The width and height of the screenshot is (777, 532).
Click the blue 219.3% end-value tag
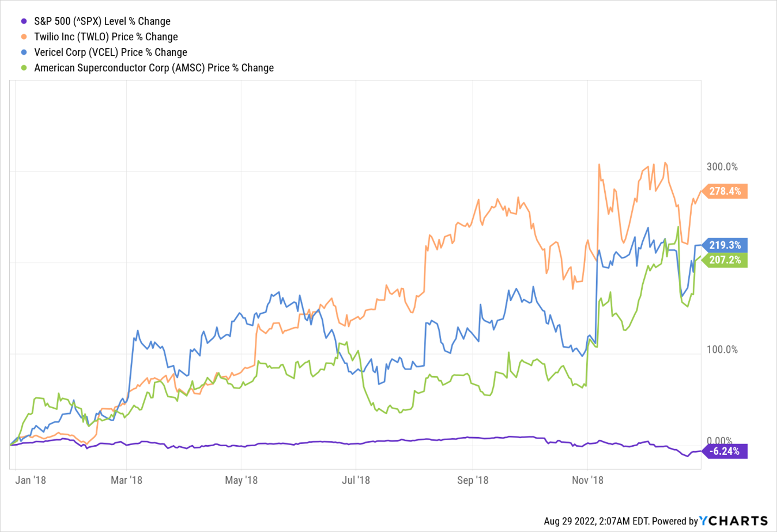pos(725,245)
